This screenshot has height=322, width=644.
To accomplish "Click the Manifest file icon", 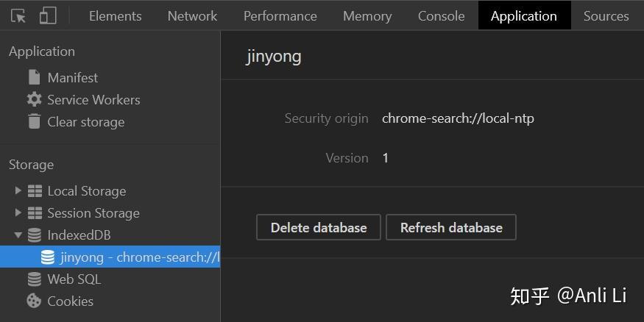I will click(34, 77).
